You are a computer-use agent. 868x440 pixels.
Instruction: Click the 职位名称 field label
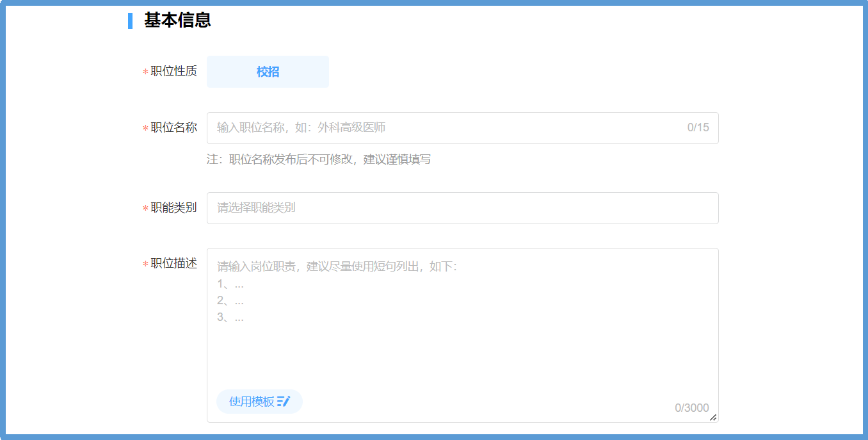[x=173, y=127]
